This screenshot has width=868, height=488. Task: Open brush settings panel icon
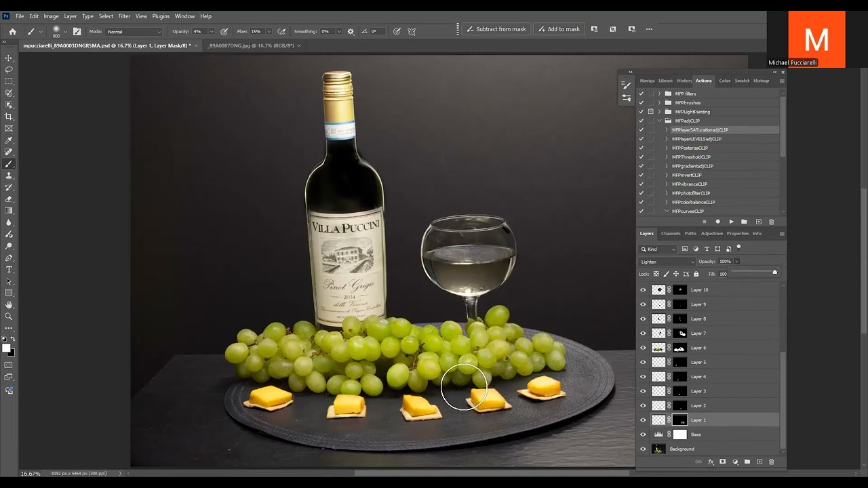click(77, 31)
